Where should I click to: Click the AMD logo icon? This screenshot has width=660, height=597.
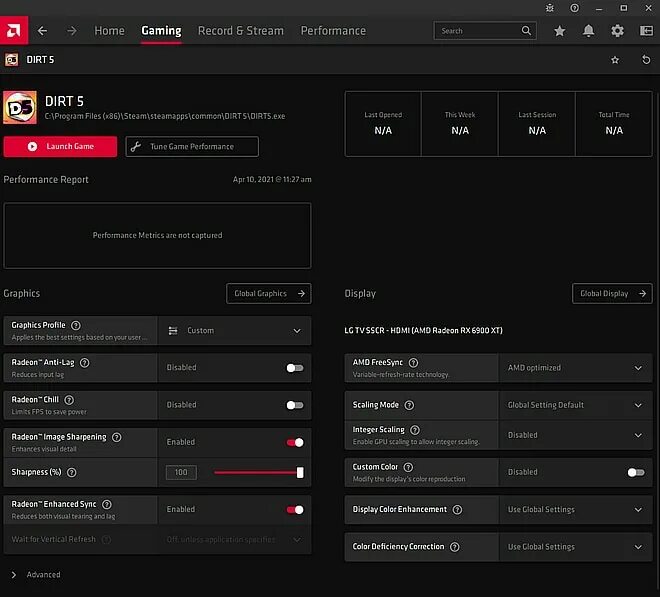click(x=14, y=30)
